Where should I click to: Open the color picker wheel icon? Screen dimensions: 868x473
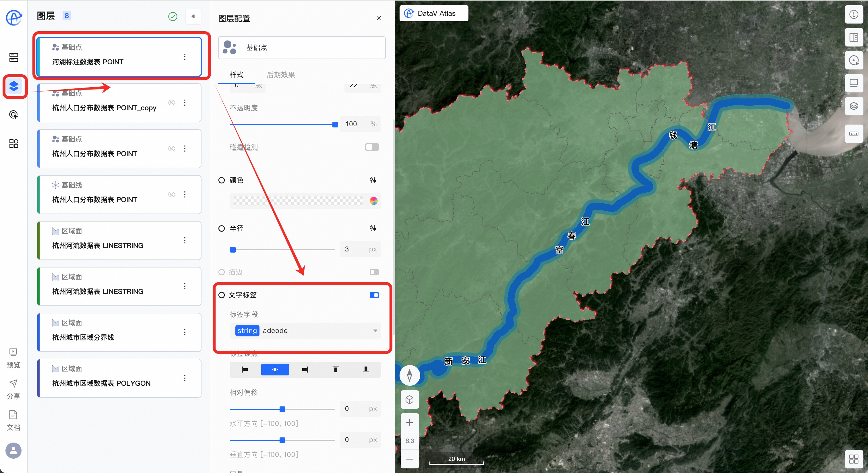click(373, 201)
